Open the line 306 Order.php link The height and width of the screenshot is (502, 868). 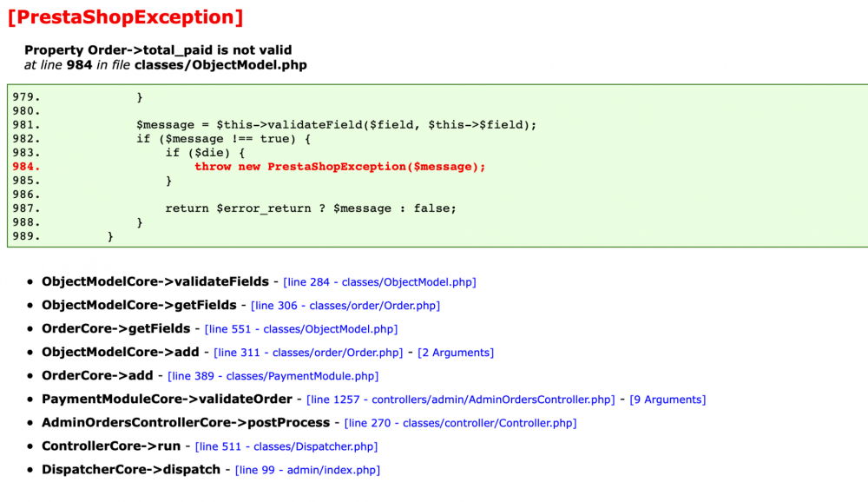click(x=345, y=305)
